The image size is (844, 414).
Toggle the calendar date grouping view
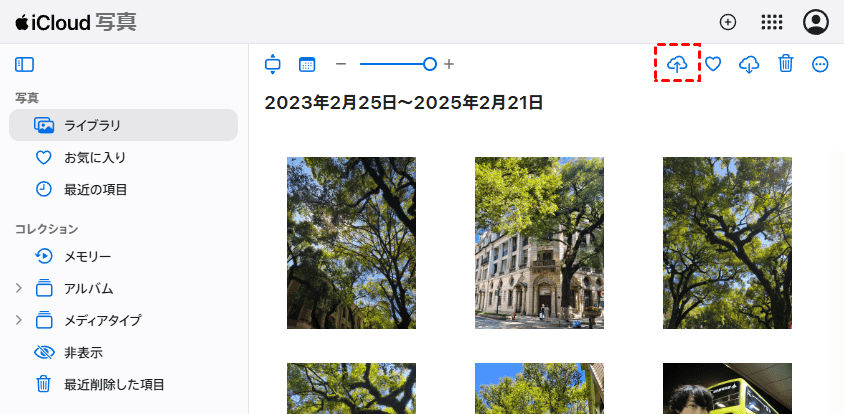tap(307, 65)
